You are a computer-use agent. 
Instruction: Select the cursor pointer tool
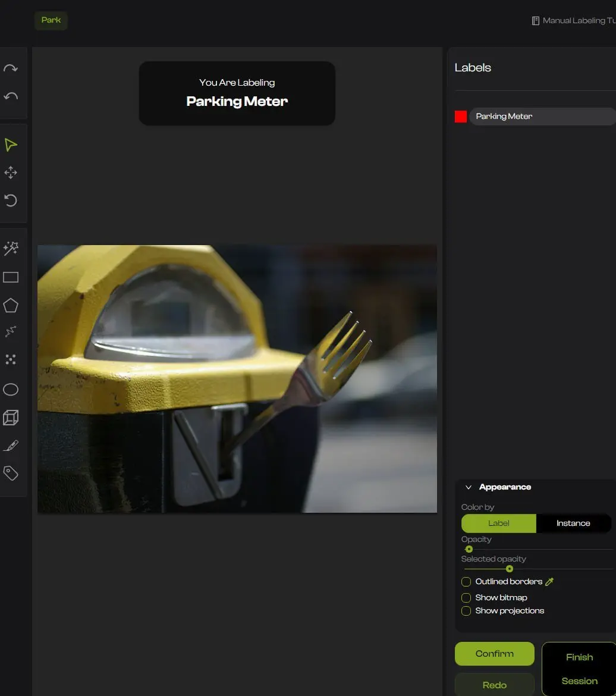coord(11,145)
